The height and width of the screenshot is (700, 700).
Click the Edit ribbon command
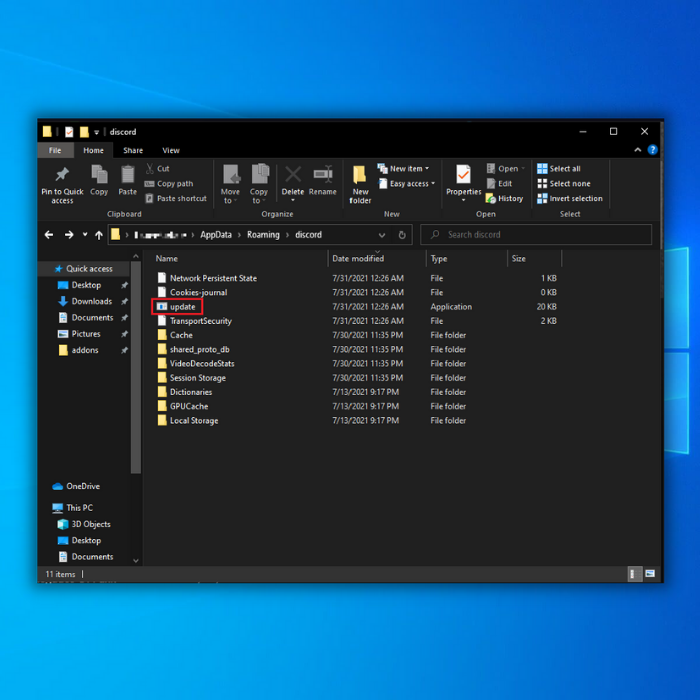499,183
